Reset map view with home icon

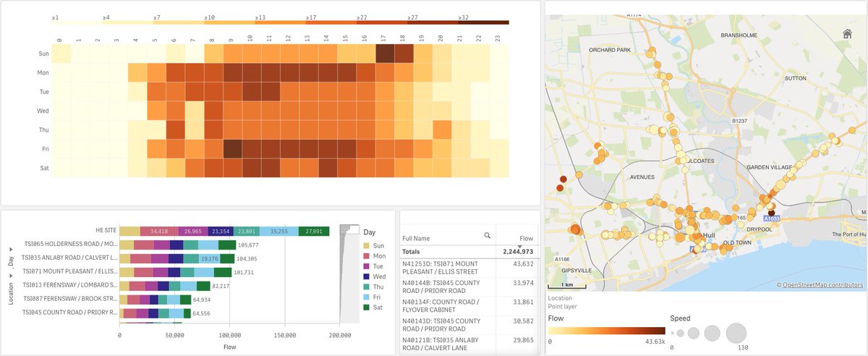click(847, 33)
